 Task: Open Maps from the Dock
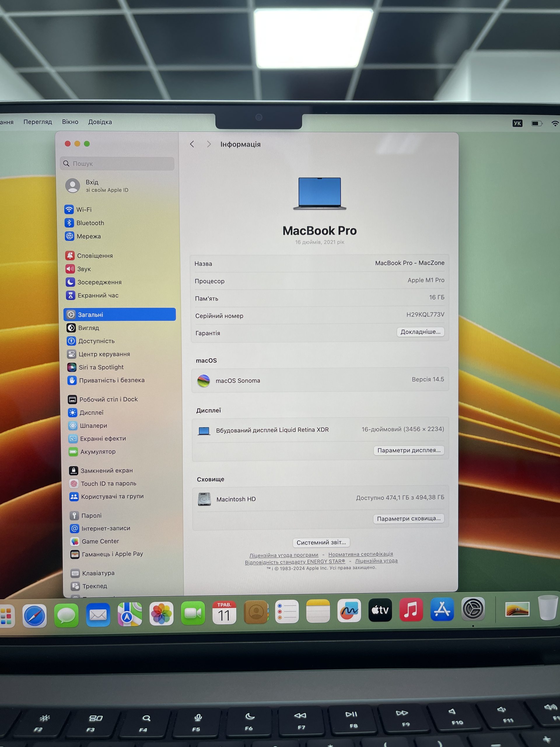pyautogui.click(x=129, y=614)
